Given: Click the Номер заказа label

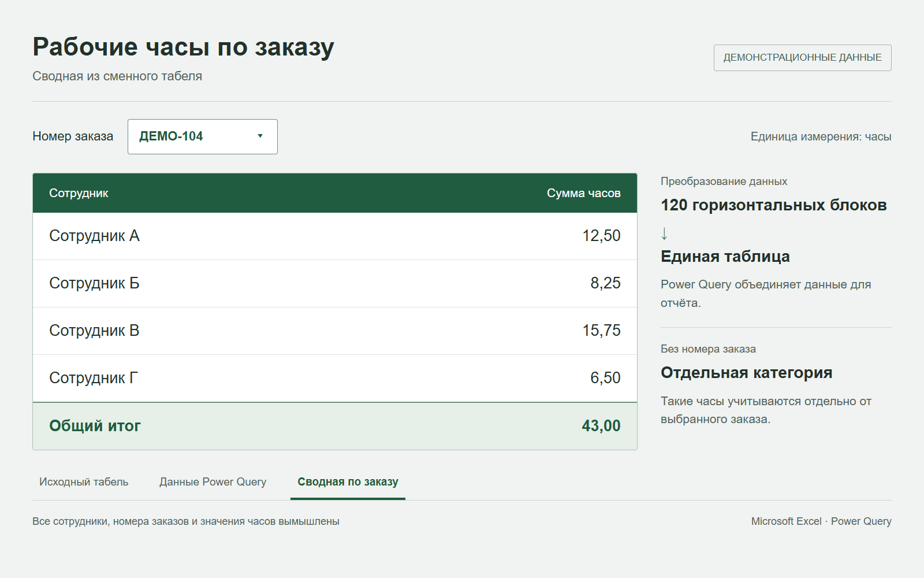Looking at the screenshot, I should tap(73, 136).
